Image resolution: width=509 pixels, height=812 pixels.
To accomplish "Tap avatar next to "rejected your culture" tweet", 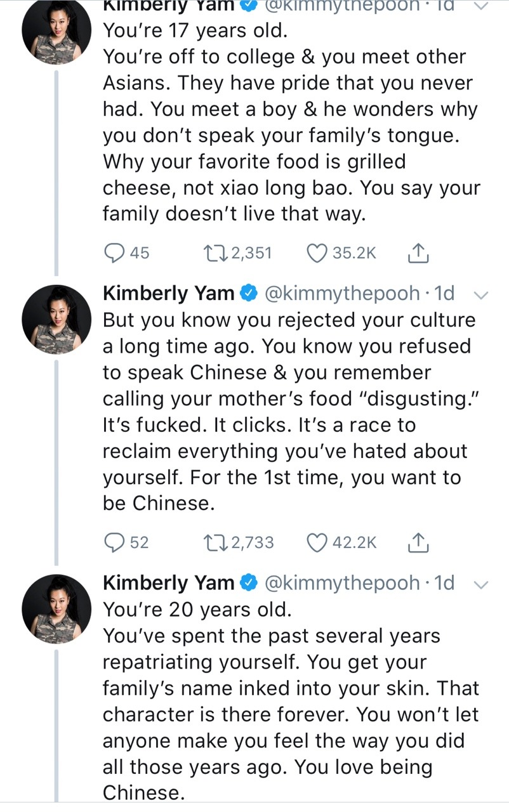I will [x=57, y=320].
